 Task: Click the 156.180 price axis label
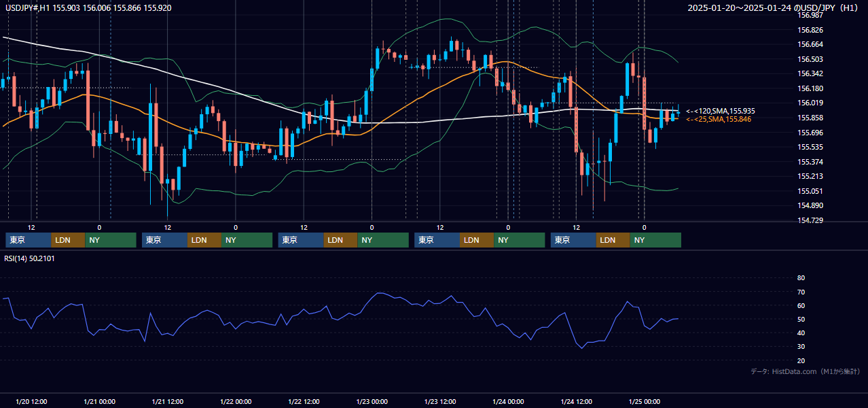point(810,88)
